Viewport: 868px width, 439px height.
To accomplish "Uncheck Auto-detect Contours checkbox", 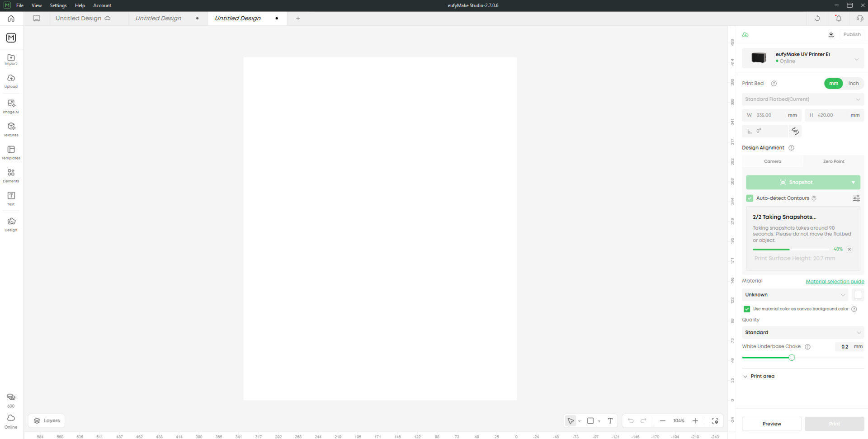I will pos(750,198).
